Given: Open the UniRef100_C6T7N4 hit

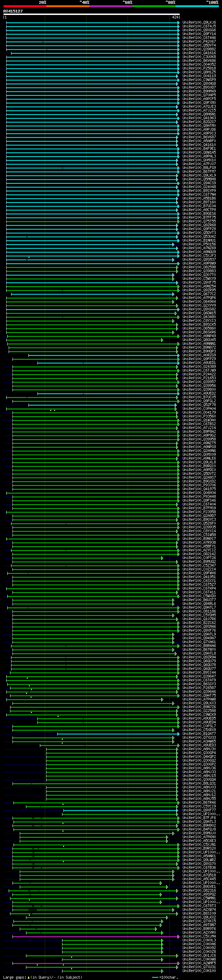Looking at the screenshot, I should coord(199,194).
